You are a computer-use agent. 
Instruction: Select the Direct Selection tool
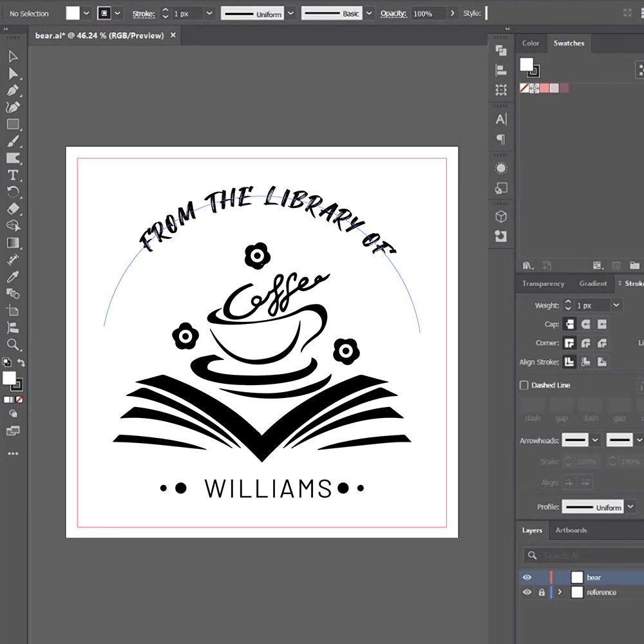coord(13,73)
